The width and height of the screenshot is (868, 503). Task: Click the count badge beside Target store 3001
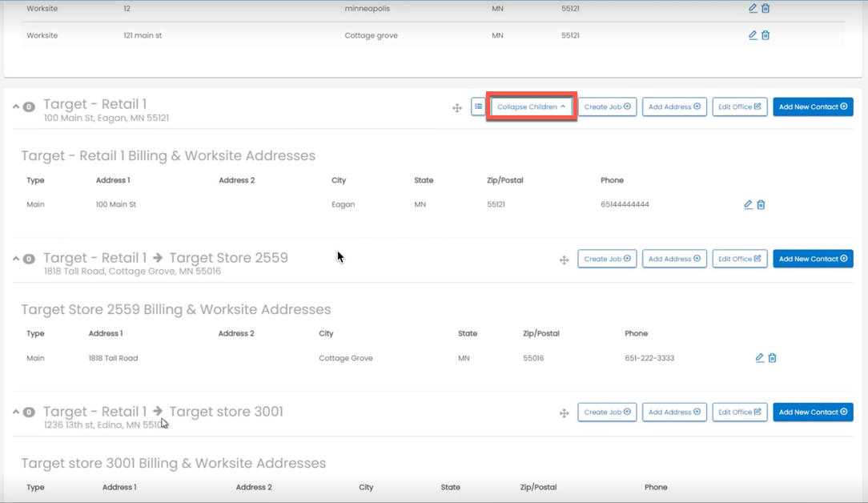click(29, 412)
